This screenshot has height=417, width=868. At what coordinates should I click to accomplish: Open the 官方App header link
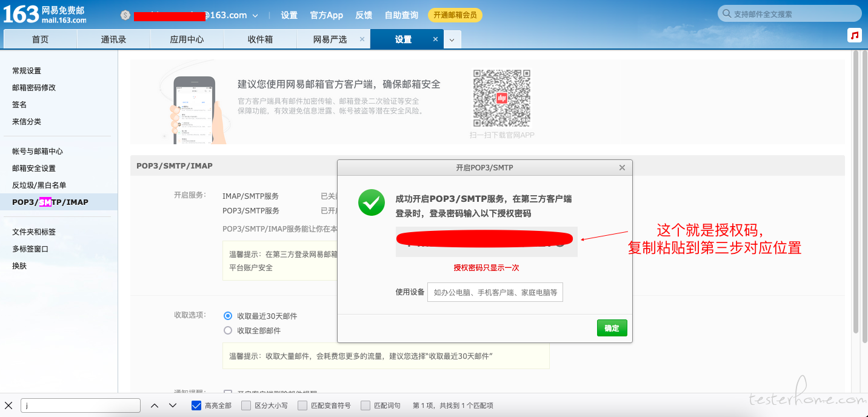pos(326,15)
